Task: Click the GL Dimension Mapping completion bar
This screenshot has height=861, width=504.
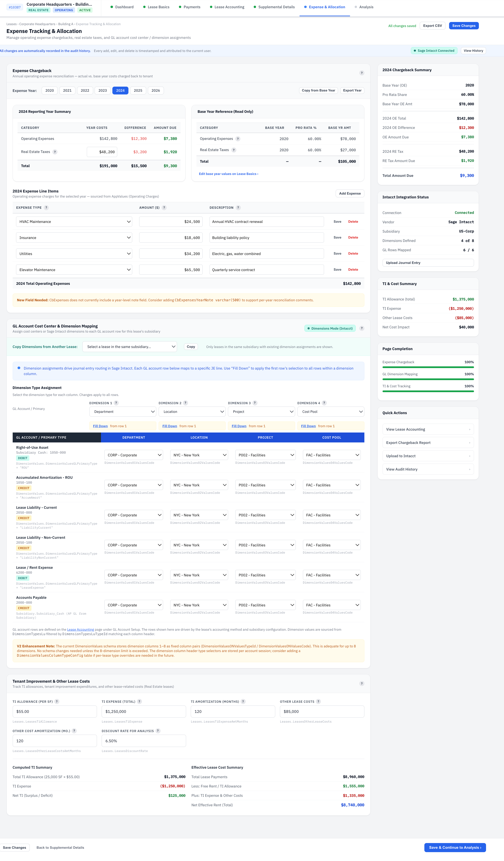Action: click(428, 379)
